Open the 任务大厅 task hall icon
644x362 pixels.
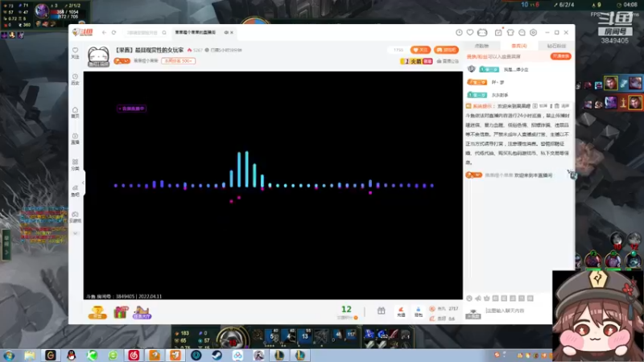(142, 312)
